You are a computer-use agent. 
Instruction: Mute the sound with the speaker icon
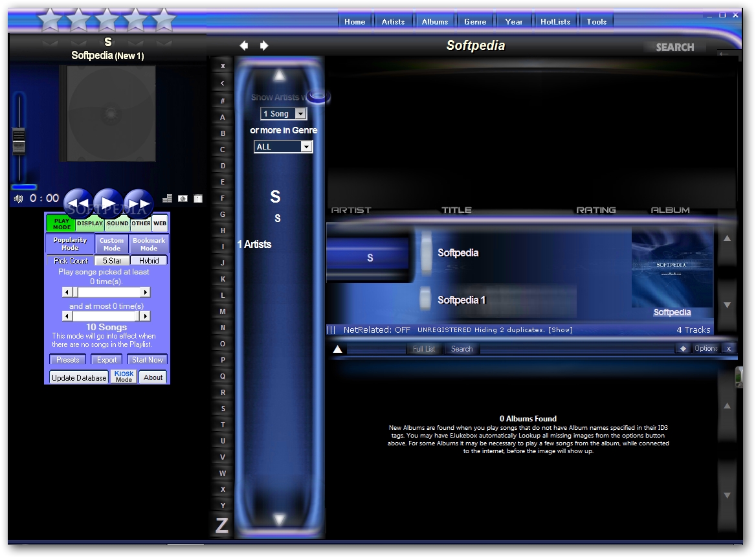[18, 199]
